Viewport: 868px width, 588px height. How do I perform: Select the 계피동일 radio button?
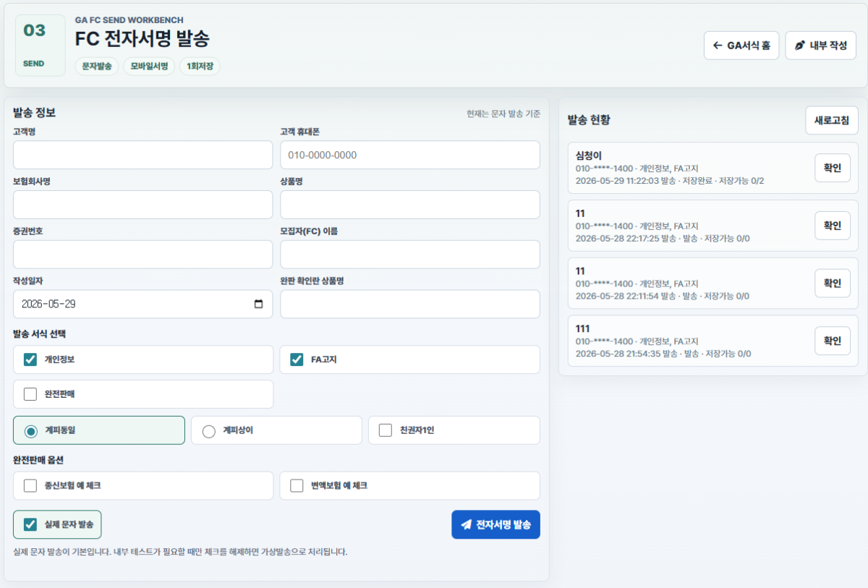click(x=31, y=430)
